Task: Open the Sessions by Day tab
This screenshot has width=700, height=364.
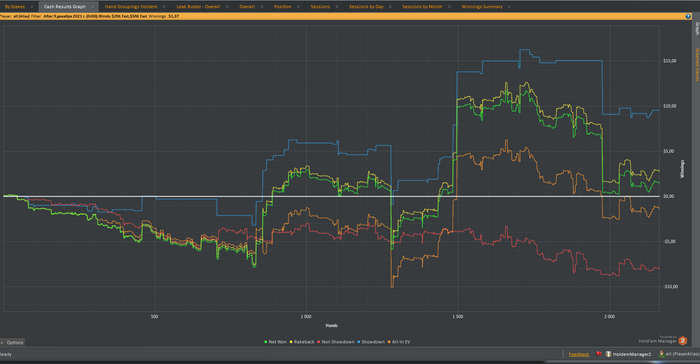Action: pyautogui.click(x=366, y=7)
